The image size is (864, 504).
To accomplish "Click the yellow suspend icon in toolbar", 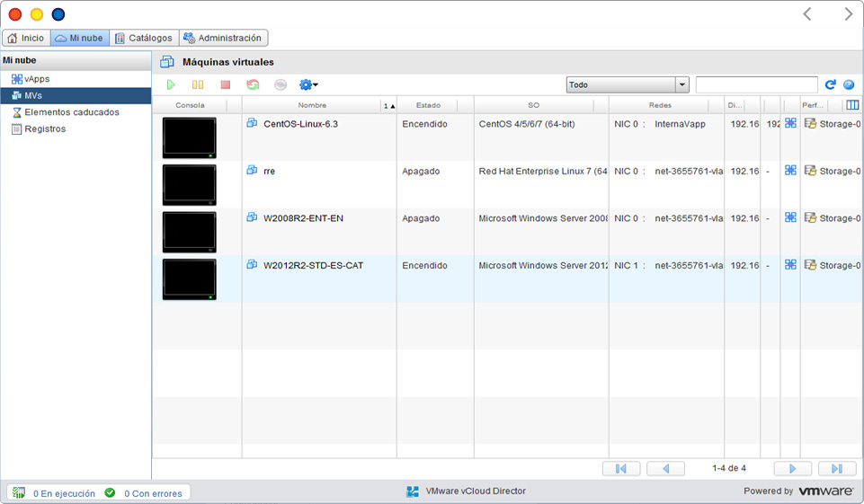I will 198,84.
